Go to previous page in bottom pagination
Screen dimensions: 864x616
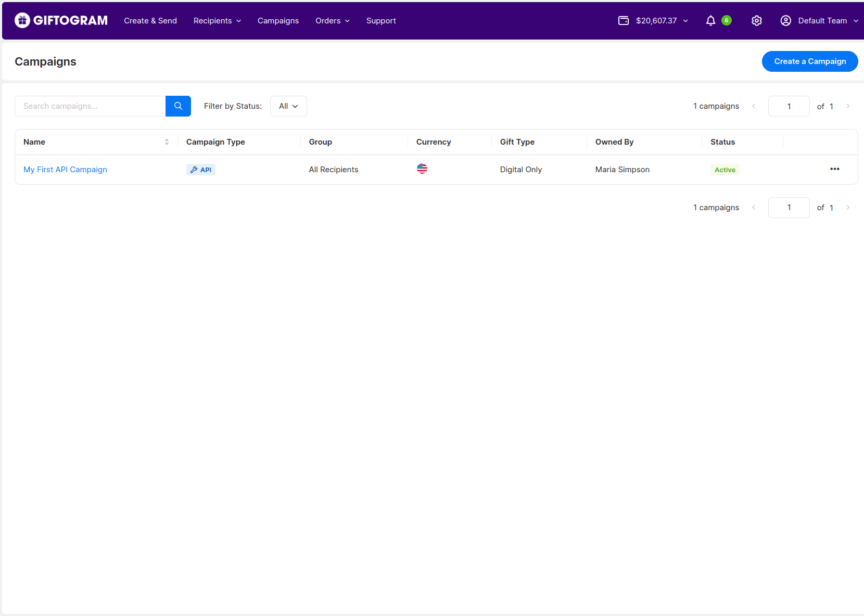(754, 208)
